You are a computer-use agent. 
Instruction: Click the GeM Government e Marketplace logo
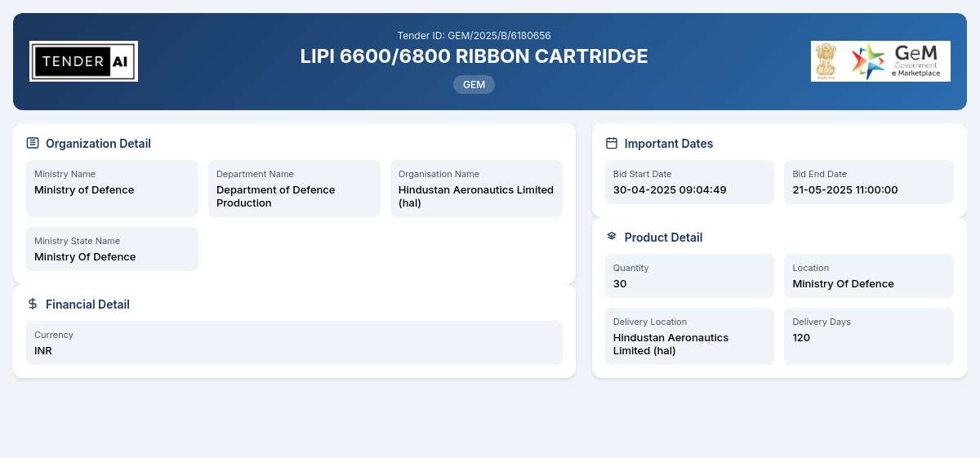(x=880, y=61)
